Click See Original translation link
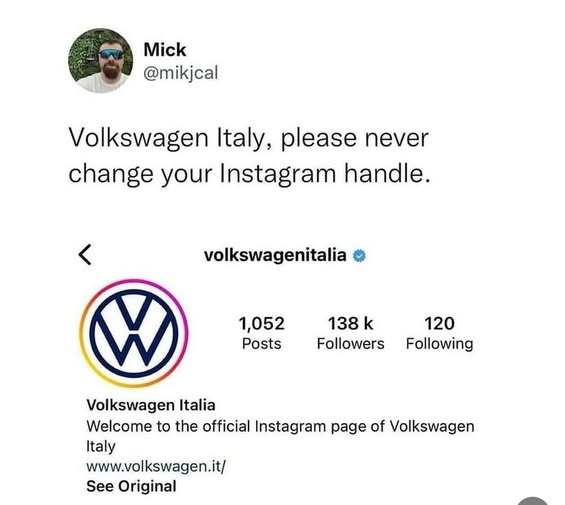The height and width of the screenshot is (505, 565). (131, 486)
